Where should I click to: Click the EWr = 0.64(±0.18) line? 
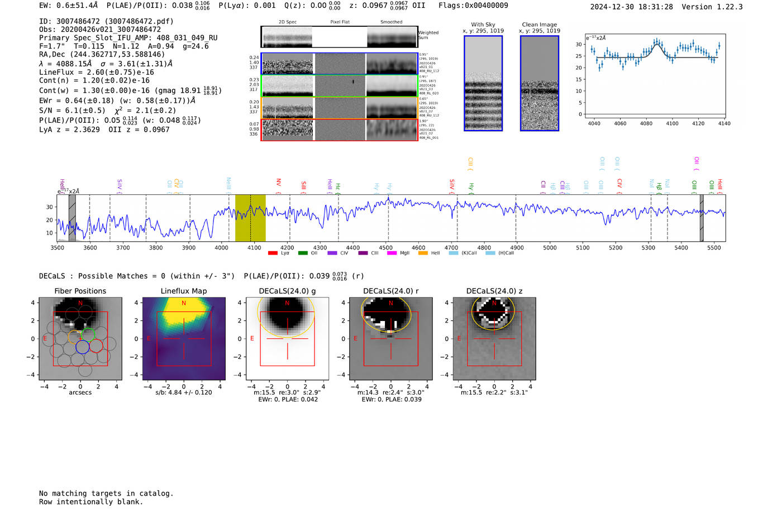pyautogui.click(x=117, y=101)
